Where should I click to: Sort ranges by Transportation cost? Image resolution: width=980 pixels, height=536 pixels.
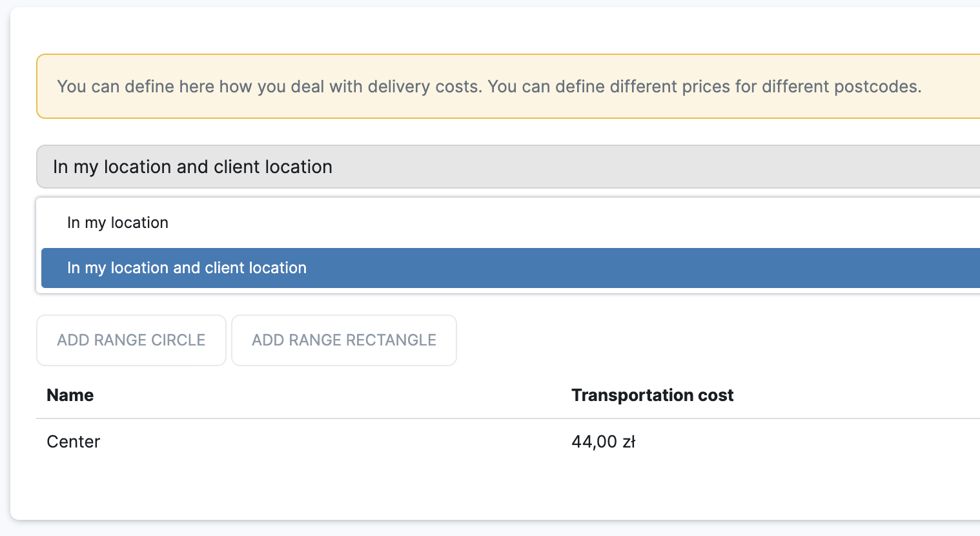(x=652, y=395)
